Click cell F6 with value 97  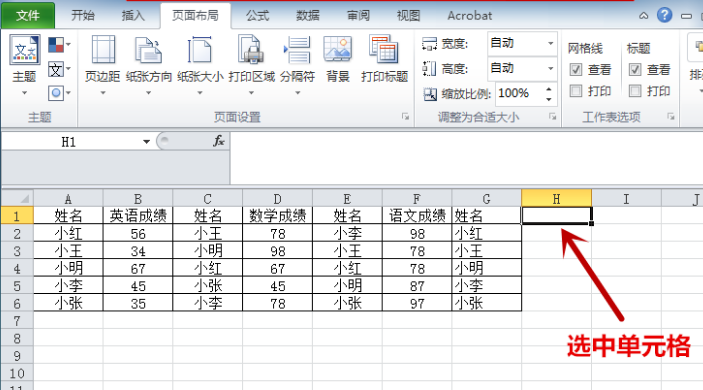click(x=417, y=303)
